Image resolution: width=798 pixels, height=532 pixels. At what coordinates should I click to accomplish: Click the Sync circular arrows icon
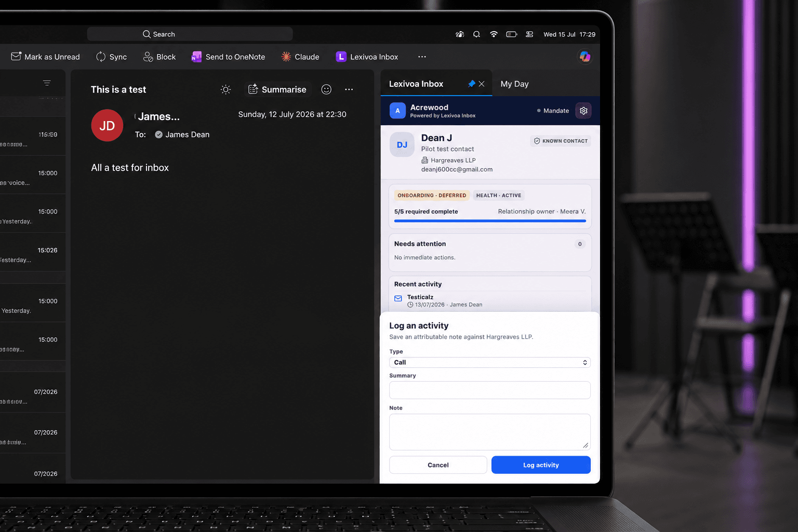coord(101,57)
